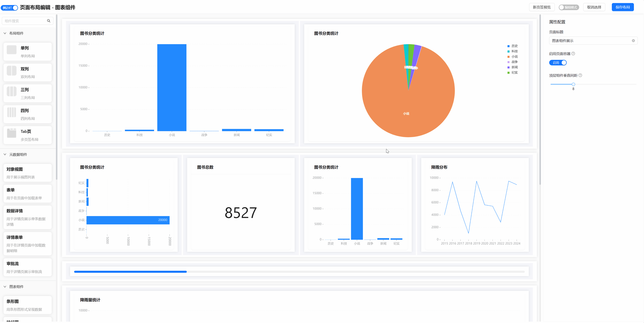644x323 pixels.
Task: Clear the page title field icon
Action: point(633,41)
